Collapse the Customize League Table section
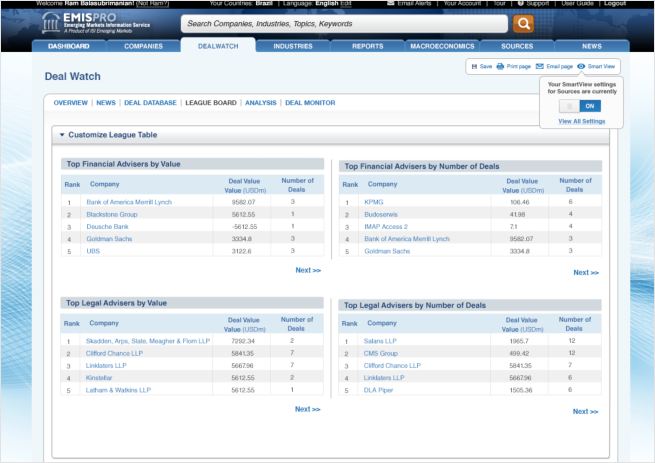655x463 pixels. click(x=62, y=135)
